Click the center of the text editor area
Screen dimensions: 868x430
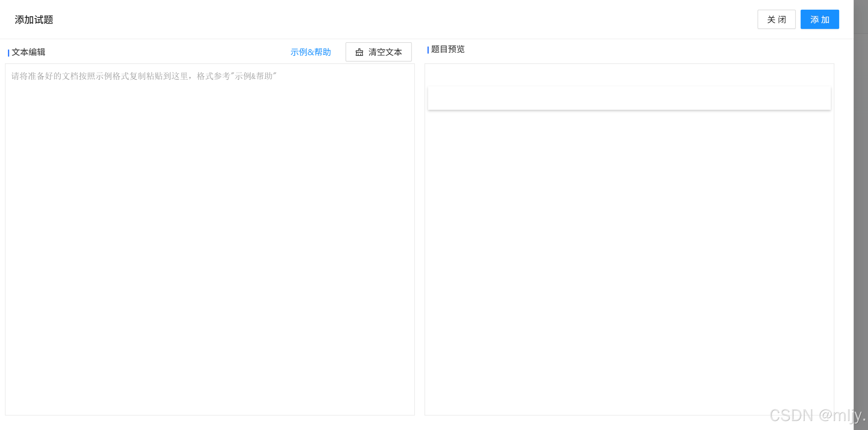click(x=209, y=239)
